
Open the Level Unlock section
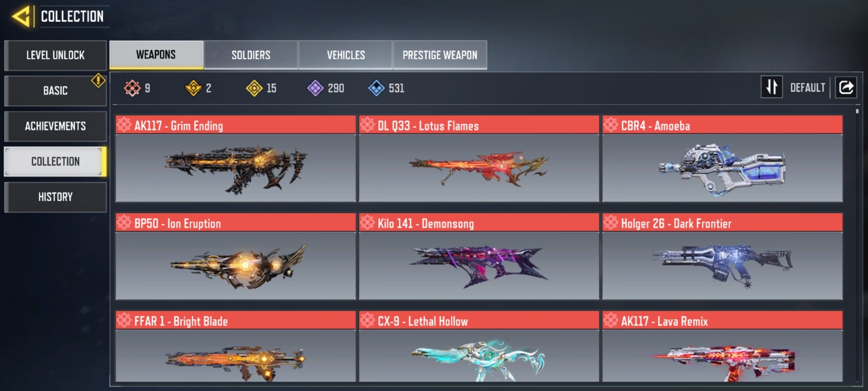[x=56, y=55]
